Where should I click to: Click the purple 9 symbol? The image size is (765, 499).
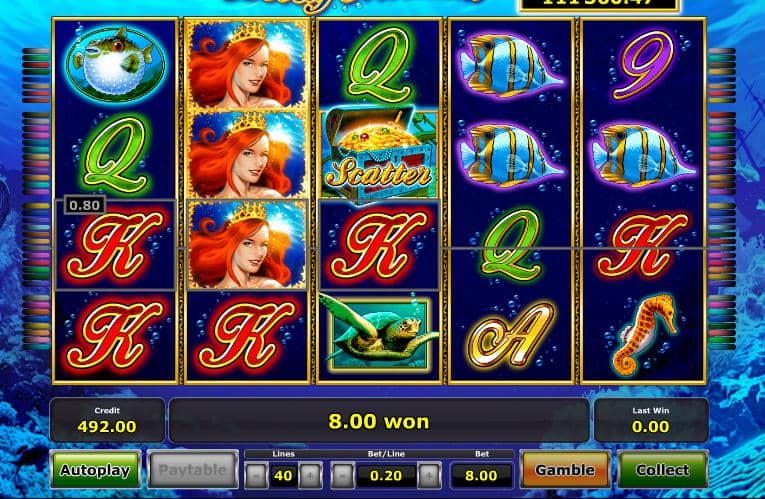pos(643,64)
